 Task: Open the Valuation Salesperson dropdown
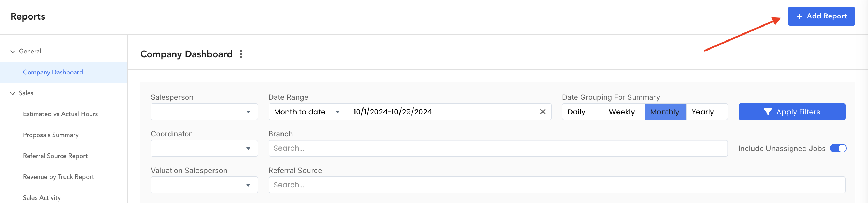pos(204,185)
